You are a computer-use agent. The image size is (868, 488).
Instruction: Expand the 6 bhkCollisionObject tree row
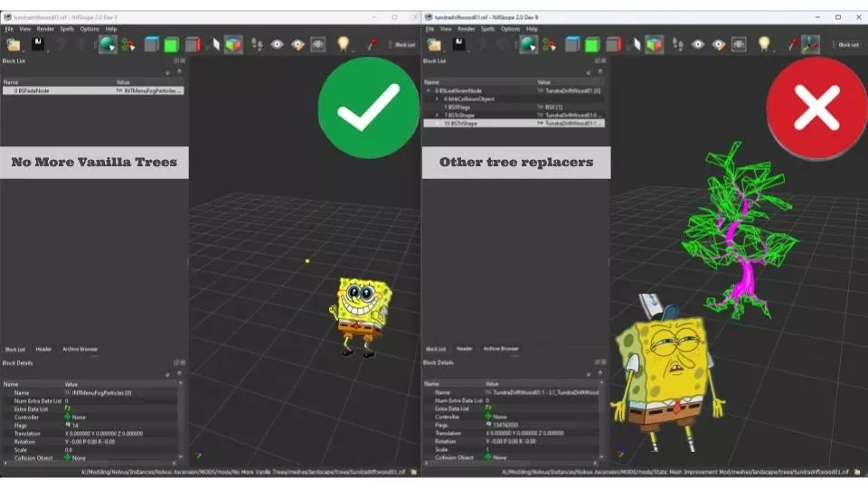click(438, 99)
